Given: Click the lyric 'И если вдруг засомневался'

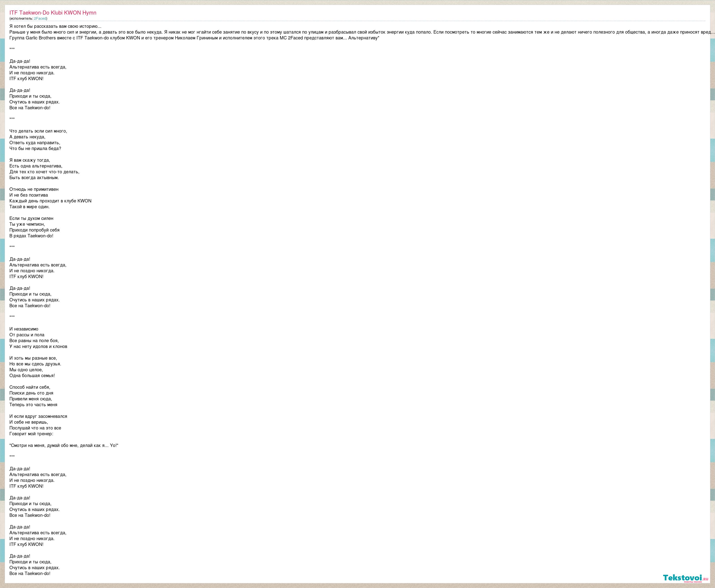Looking at the screenshot, I should pos(38,416).
